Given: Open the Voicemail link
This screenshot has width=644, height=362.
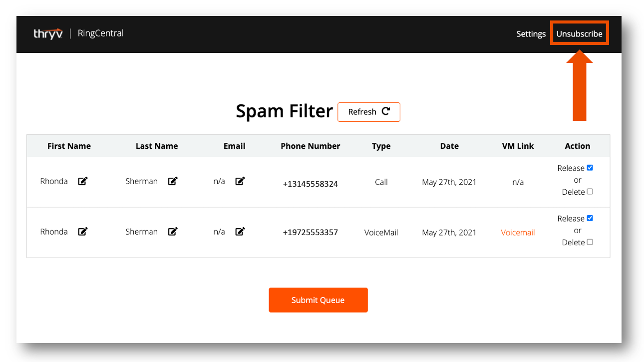Looking at the screenshot, I should [x=518, y=233].
